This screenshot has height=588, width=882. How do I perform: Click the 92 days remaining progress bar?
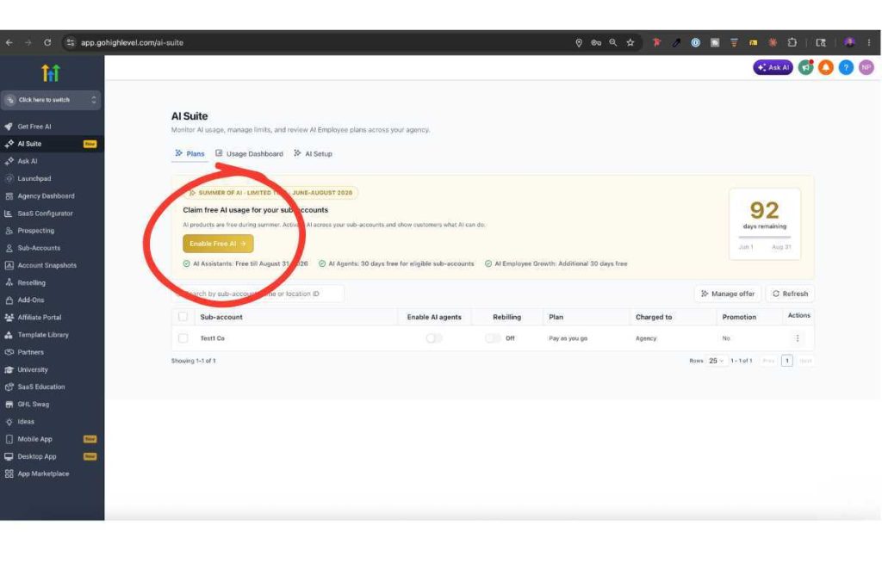(x=765, y=238)
